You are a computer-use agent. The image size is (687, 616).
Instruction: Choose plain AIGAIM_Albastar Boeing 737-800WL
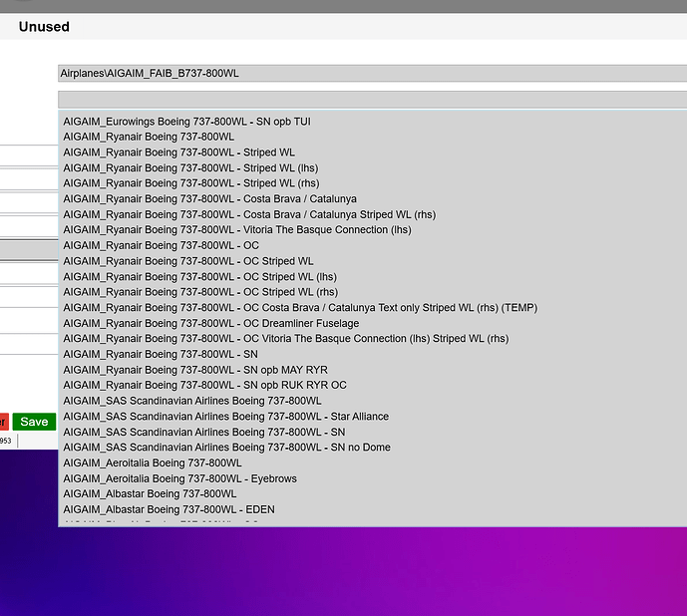(x=150, y=493)
